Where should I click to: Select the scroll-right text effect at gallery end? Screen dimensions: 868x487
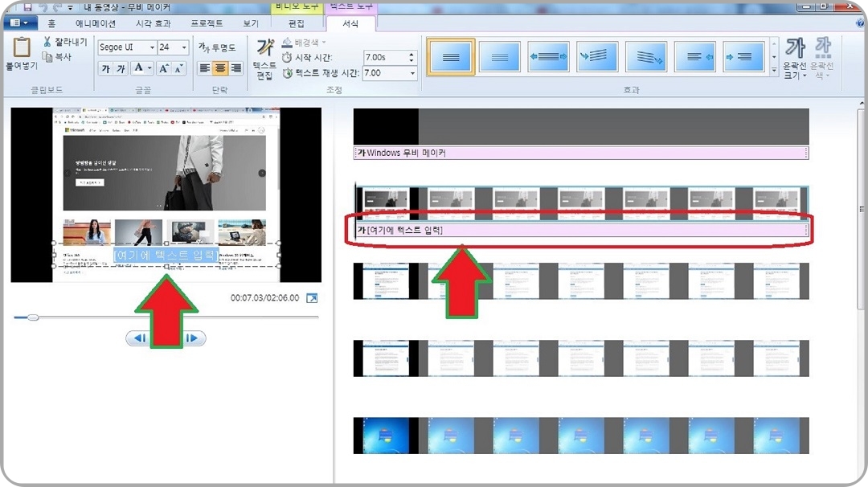[x=743, y=56]
